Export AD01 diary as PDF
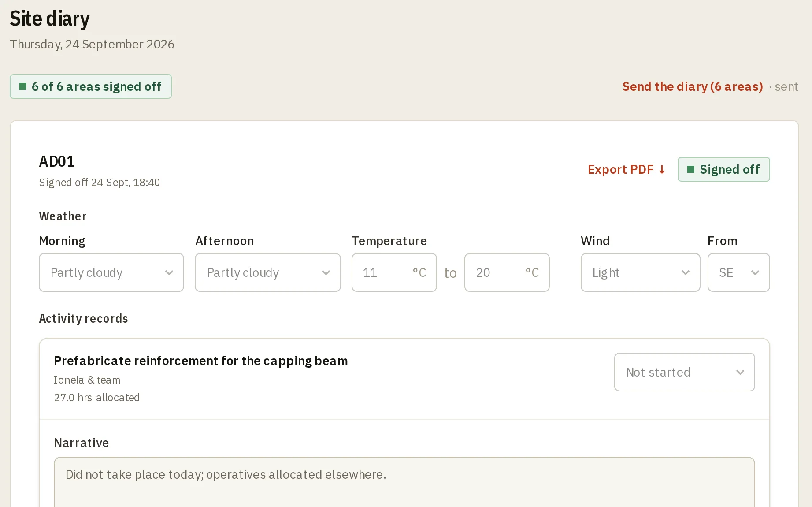Screen dimensions: 812x507 627,169
